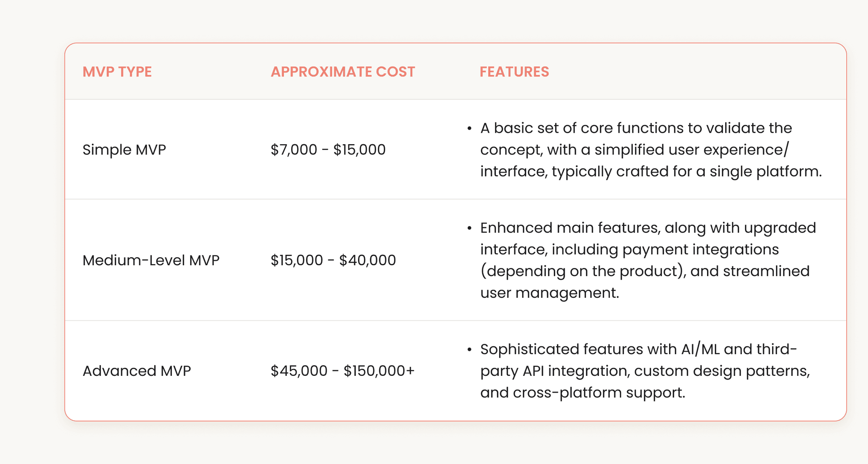Click the $7,000 - $15,000 cost cell

pyautogui.click(x=328, y=150)
